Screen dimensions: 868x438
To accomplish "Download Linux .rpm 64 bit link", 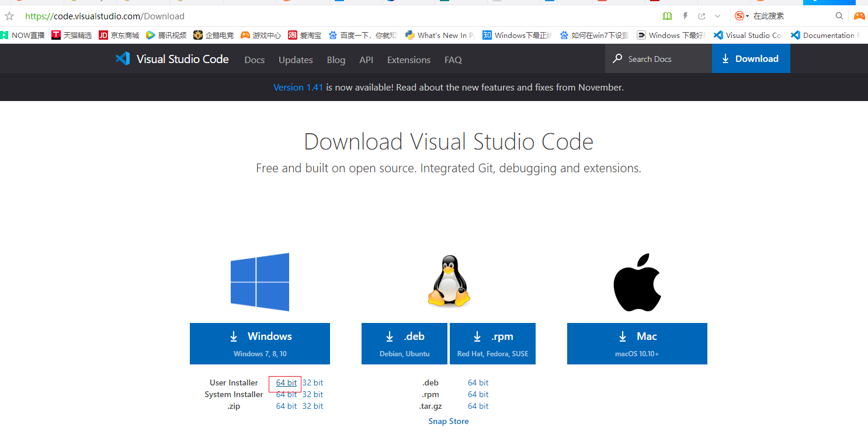I will click(x=478, y=395).
